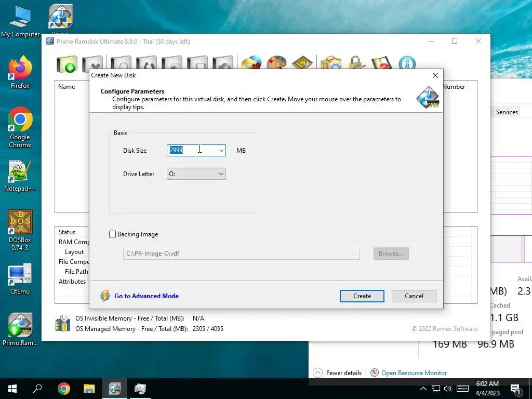532x399 pixels.
Task: Click the blue info About toolbar icon
Action: [407, 63]
